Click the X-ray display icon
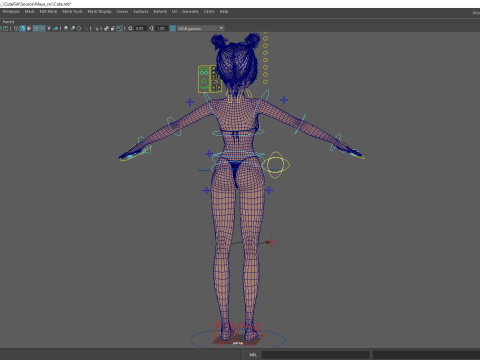Screen dimensions: 480x360 (x=106, y=28)
